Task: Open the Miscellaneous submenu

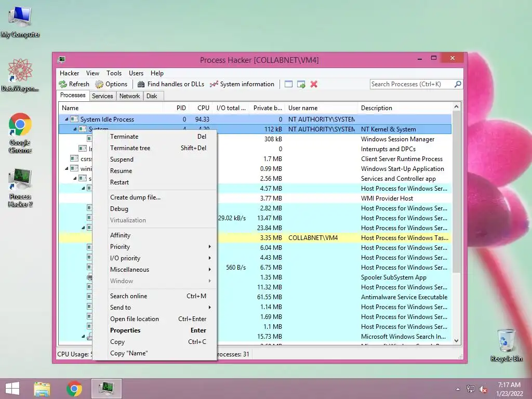Action: pos(161,270)
